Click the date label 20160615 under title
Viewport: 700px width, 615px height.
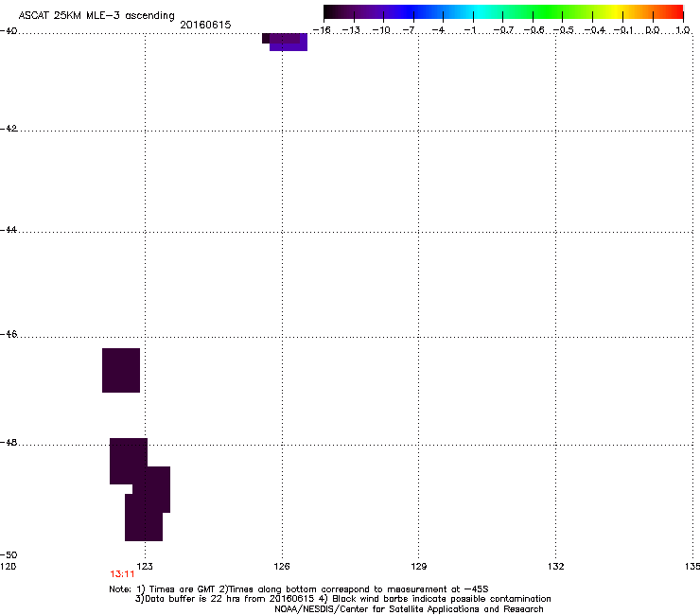(x=205, y=25)
